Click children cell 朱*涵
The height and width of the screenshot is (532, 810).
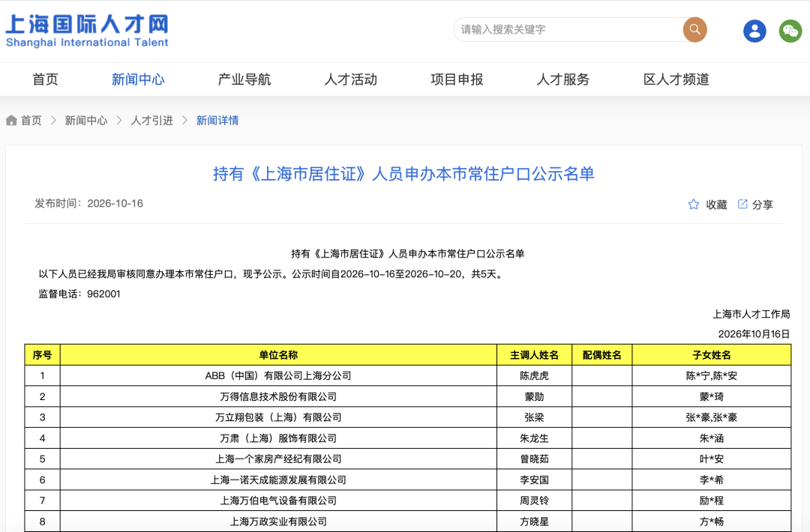pos(711,438)
